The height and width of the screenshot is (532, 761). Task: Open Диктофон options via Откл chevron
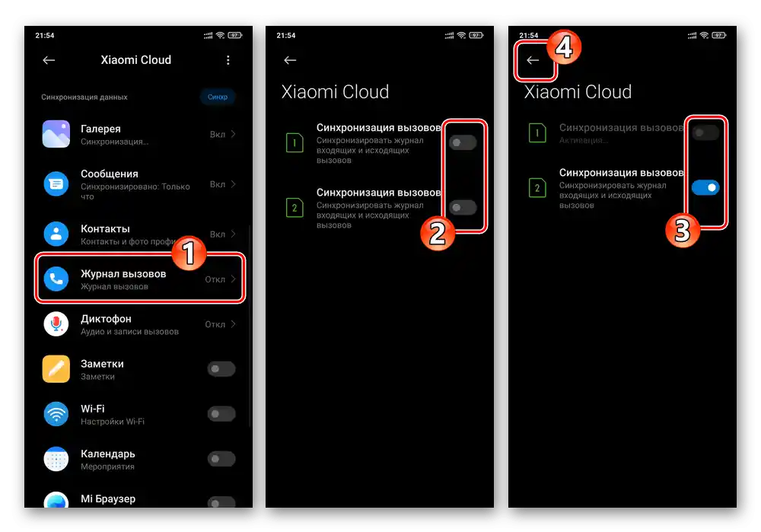[x=233, y=323]
